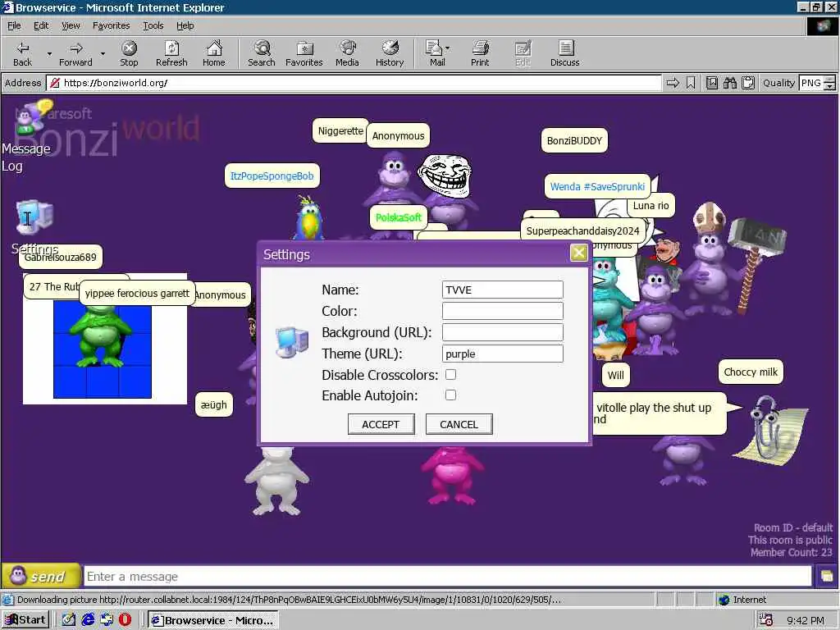840x630 pixels.
Task: Click the CANCEL button
Action: 459,424
